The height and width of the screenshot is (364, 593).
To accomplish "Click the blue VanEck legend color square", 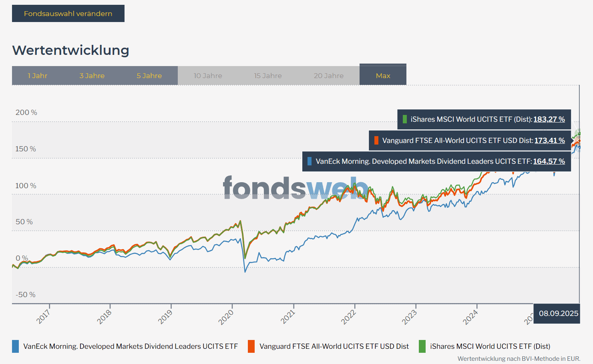I will [16, 346].
